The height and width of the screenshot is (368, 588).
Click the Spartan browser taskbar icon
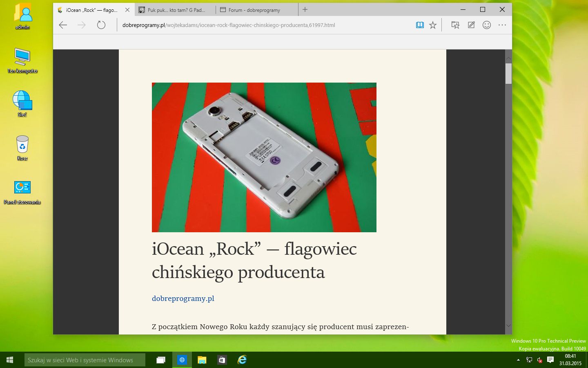pos(182,360)
